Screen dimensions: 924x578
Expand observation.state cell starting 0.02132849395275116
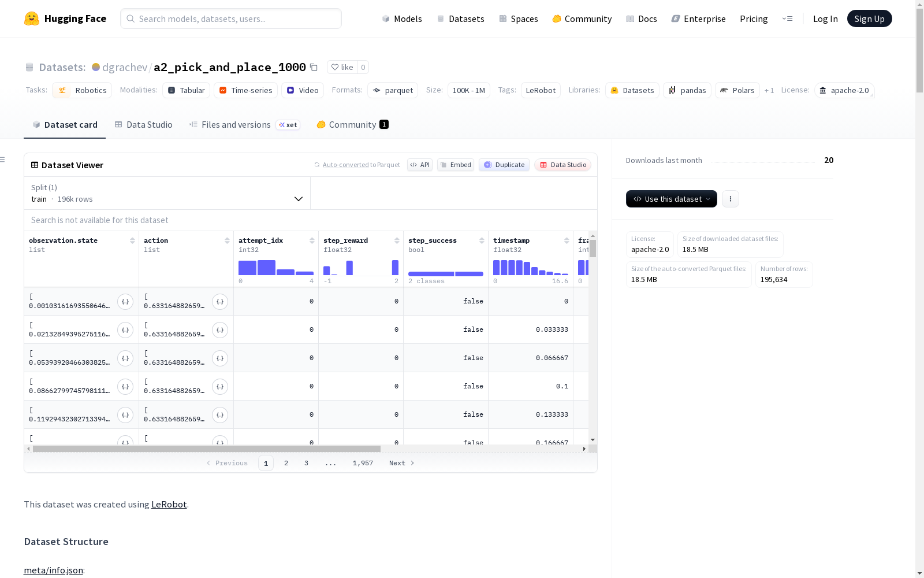click(125, 330)
